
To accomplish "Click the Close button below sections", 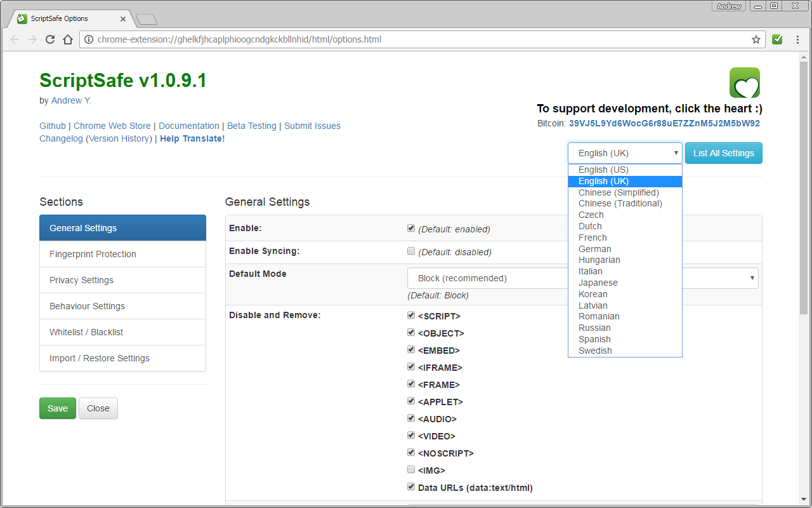I will point(98,408).
